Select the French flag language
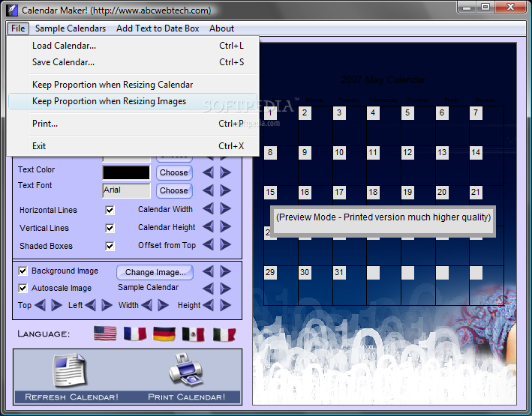Viewport: 532px width, 416px height. point(135,334)
